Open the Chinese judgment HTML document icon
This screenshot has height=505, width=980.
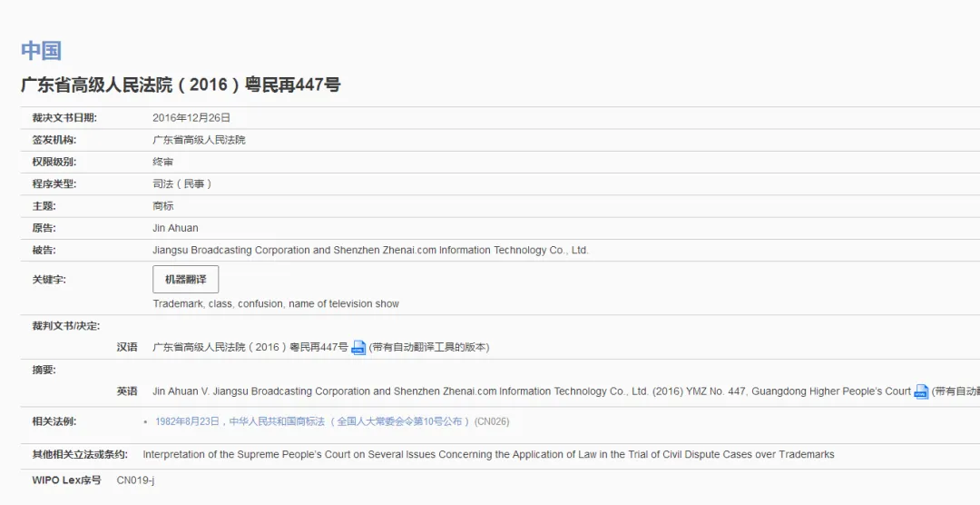point(358,347)
